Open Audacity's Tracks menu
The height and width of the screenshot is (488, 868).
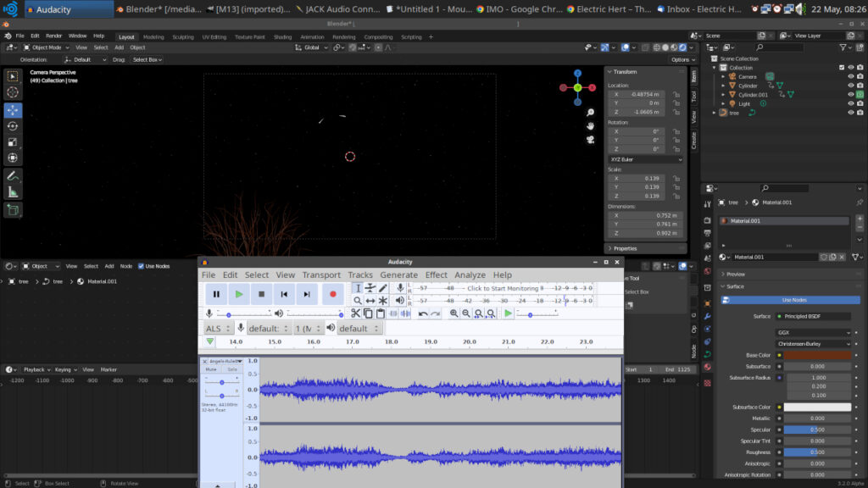coord(360,275)
